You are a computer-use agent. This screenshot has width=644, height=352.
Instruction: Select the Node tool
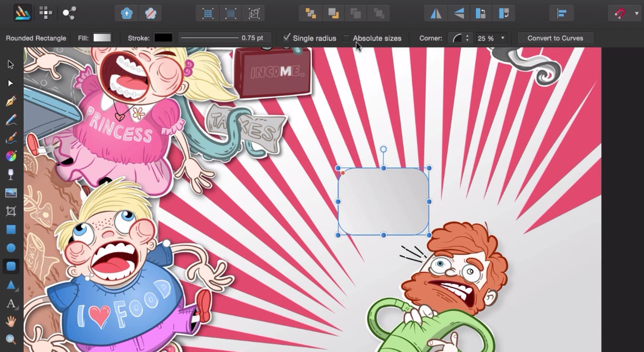coord(11,83)
